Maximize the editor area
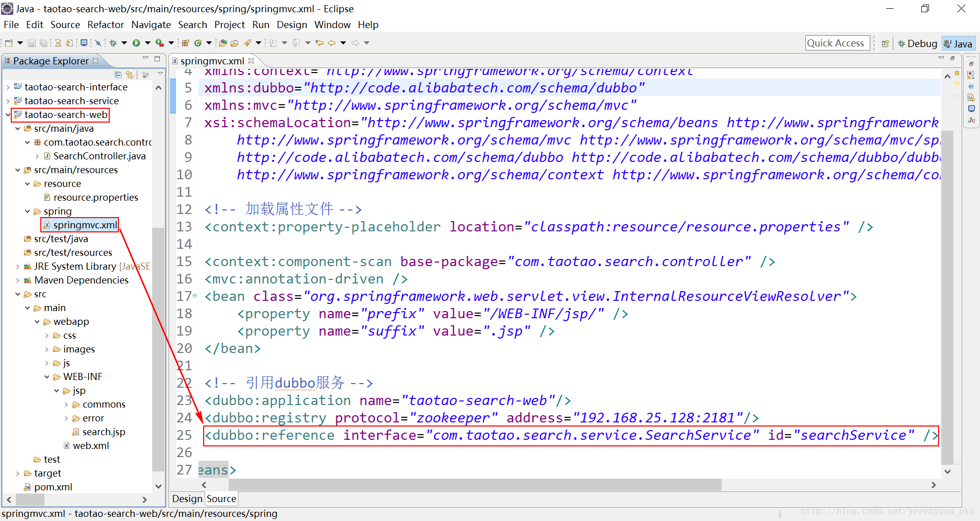The image size is (980, 521). [x=952, y=58]
